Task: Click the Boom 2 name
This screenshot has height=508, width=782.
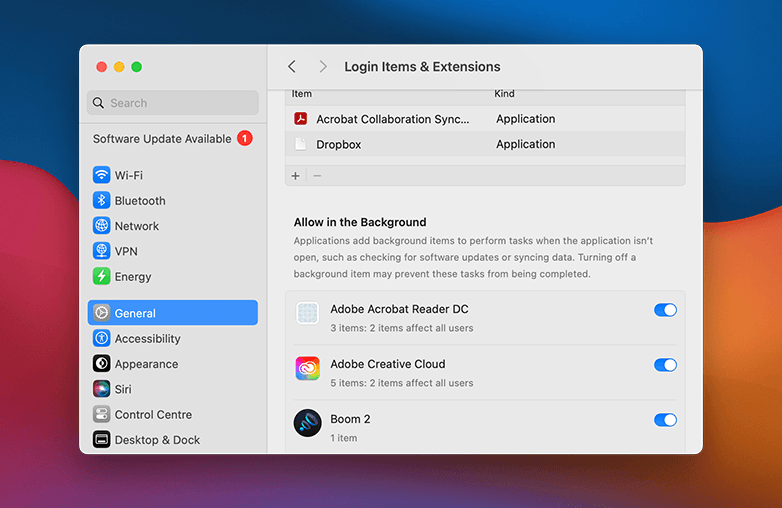Action: tap(350, 419)
